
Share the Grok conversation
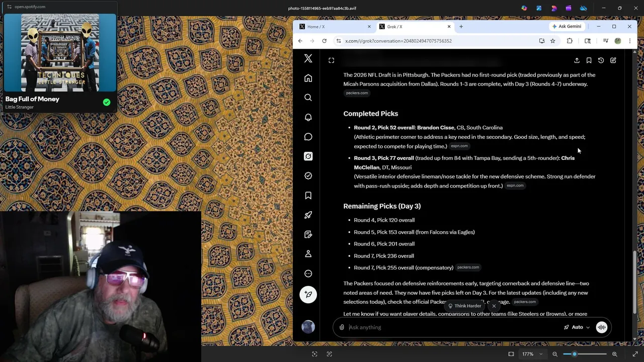pos(577,60)
